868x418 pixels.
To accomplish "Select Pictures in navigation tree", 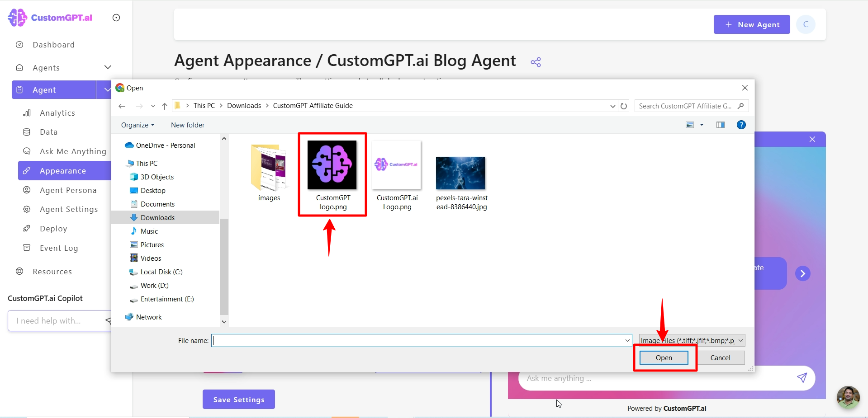I will pyautogui.click(x=152, y=245).
